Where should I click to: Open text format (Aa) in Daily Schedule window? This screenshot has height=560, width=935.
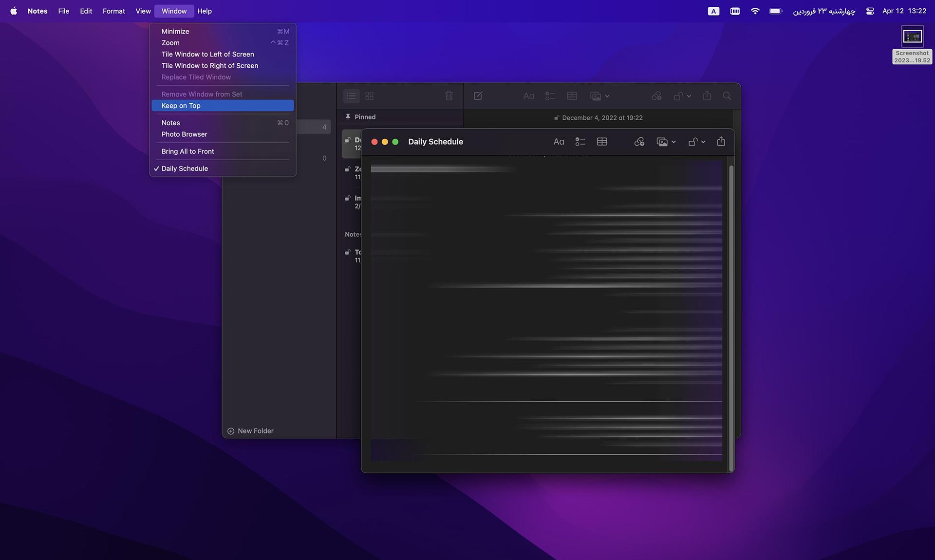coord(559,142)
